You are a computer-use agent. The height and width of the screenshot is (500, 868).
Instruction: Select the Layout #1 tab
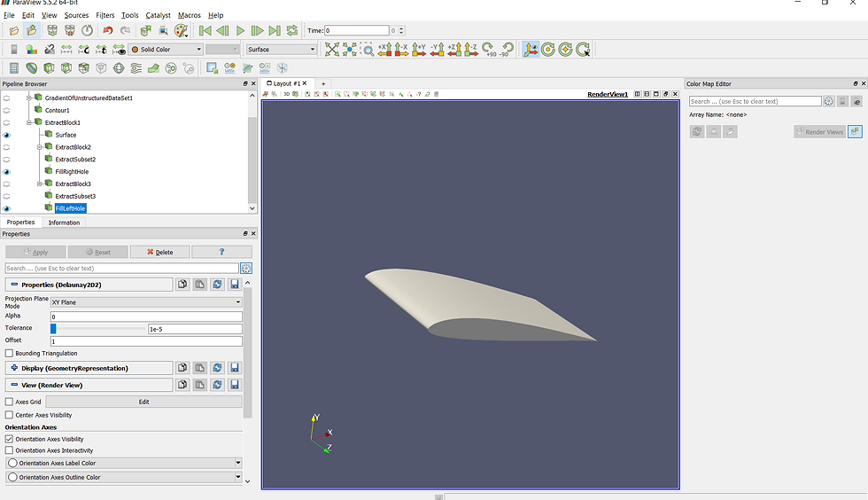(x=286, y=83)
